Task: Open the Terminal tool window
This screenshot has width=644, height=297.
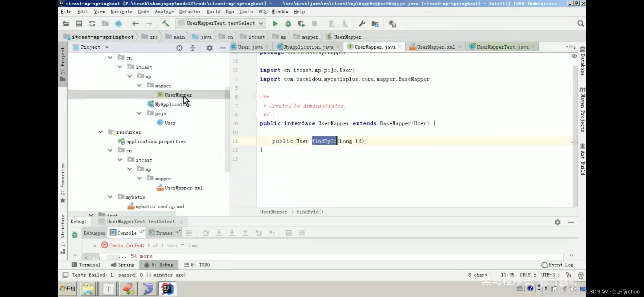Action: tap(86, 265)
